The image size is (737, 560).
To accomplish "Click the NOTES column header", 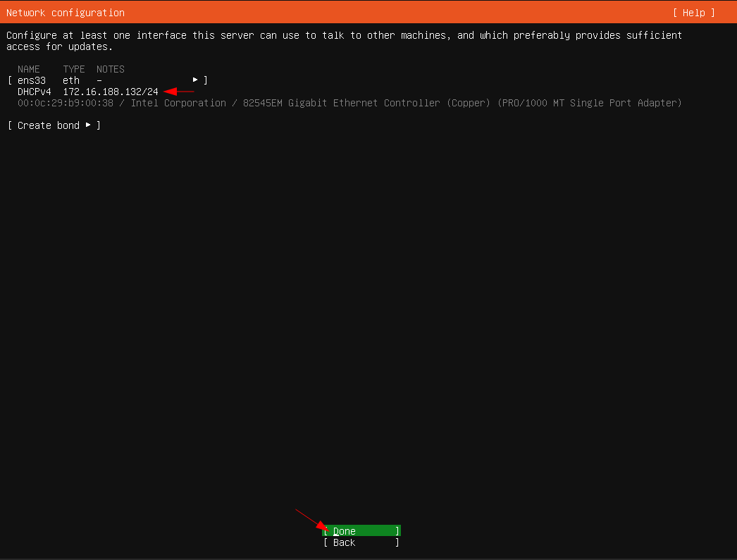I will point(111,69).
